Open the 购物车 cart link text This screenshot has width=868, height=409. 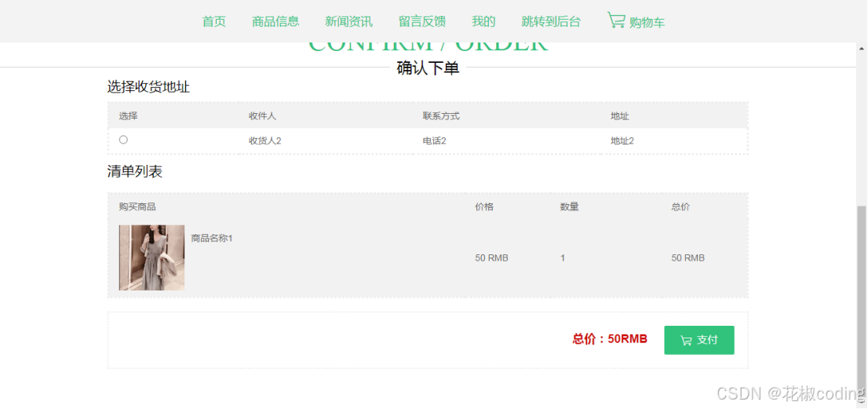click(647, 23)
